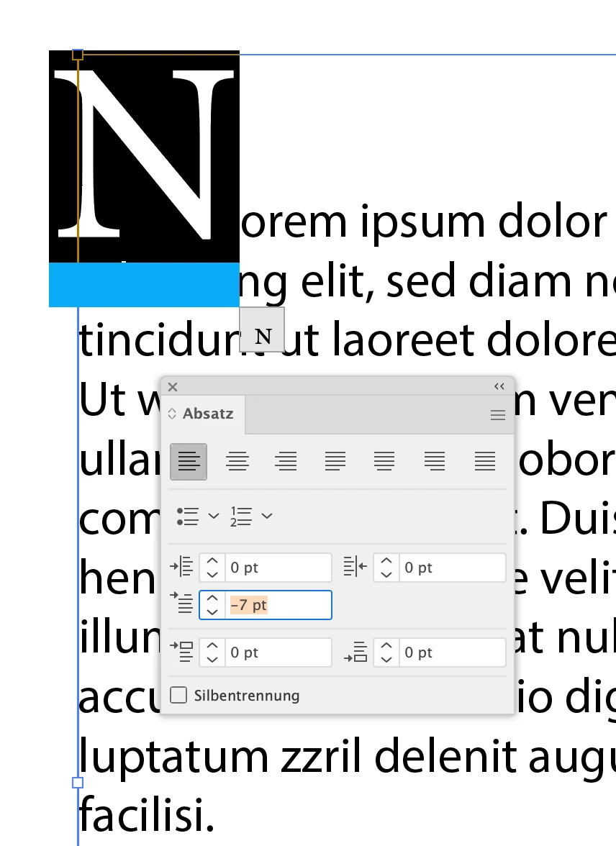Click the space before 0 pt field
This screenshot has width=616, height=846.
[x=278, y=652]
